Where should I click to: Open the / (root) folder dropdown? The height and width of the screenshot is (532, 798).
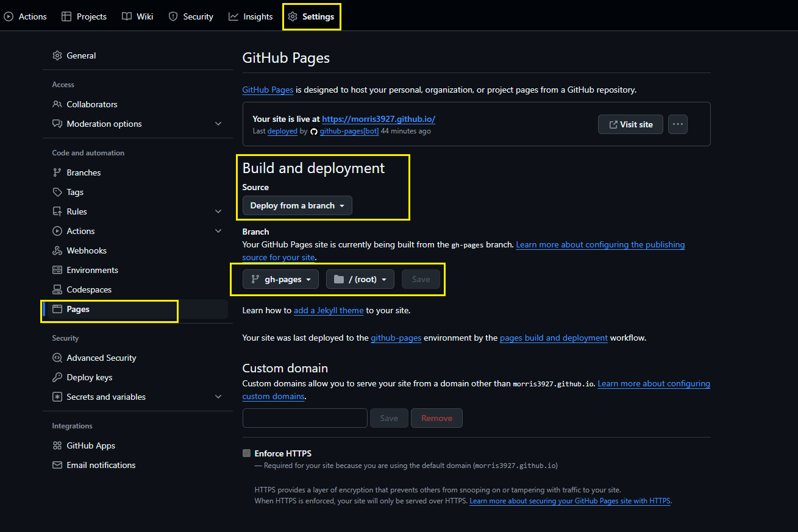[x=360, y=279]
